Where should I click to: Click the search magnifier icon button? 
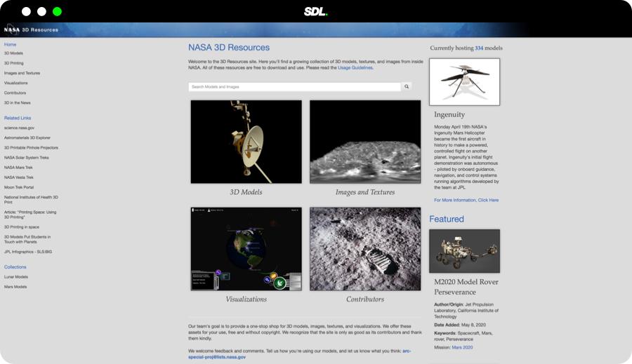[407, 87]
